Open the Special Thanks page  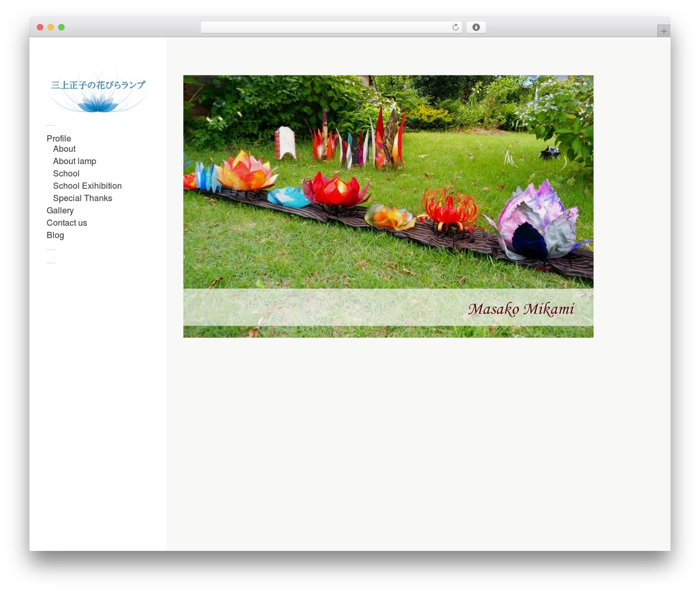pos(83,198)
